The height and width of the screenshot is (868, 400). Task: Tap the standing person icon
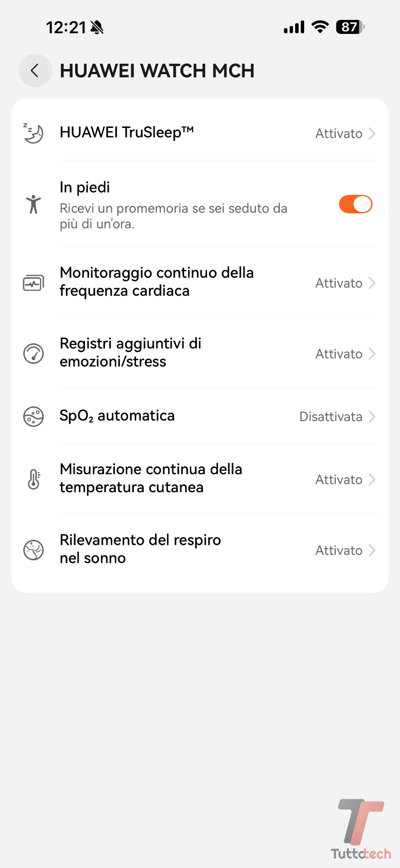[33, 204]
